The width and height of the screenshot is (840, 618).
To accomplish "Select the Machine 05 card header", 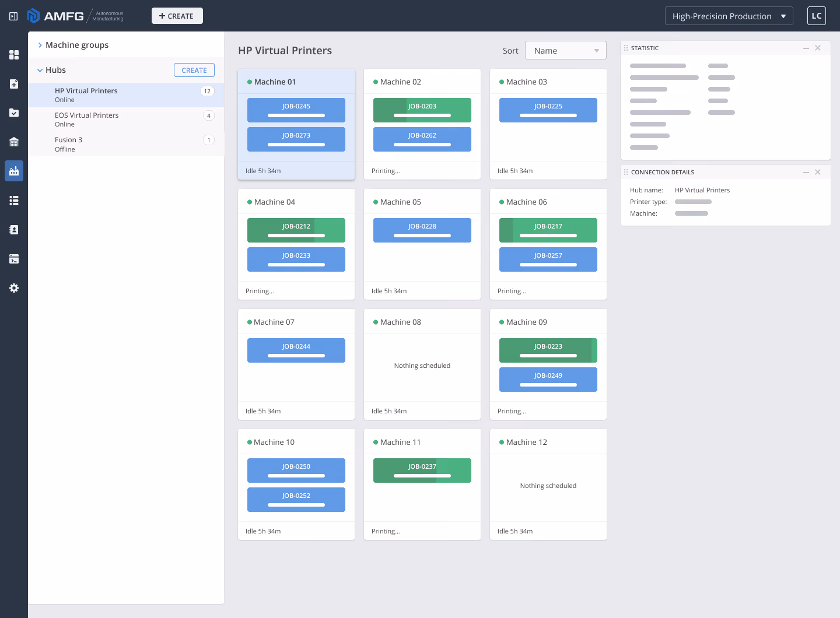I will (x=422, y=202).
